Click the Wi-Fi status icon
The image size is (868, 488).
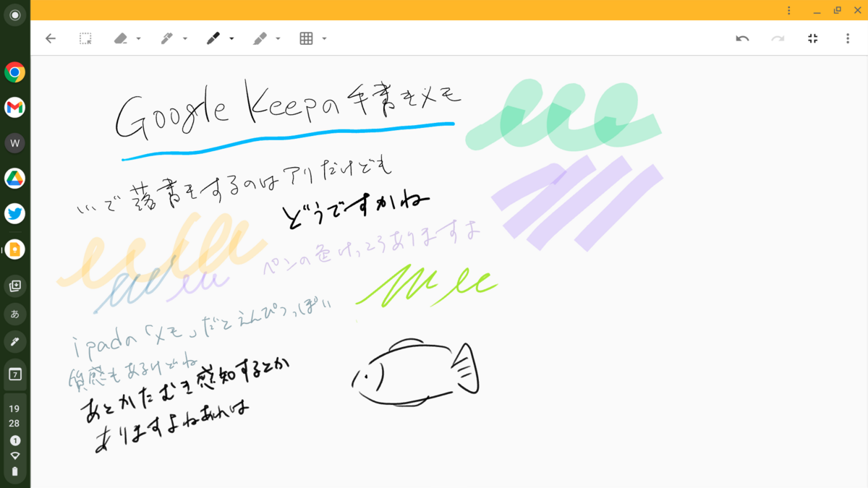[14, 455]
